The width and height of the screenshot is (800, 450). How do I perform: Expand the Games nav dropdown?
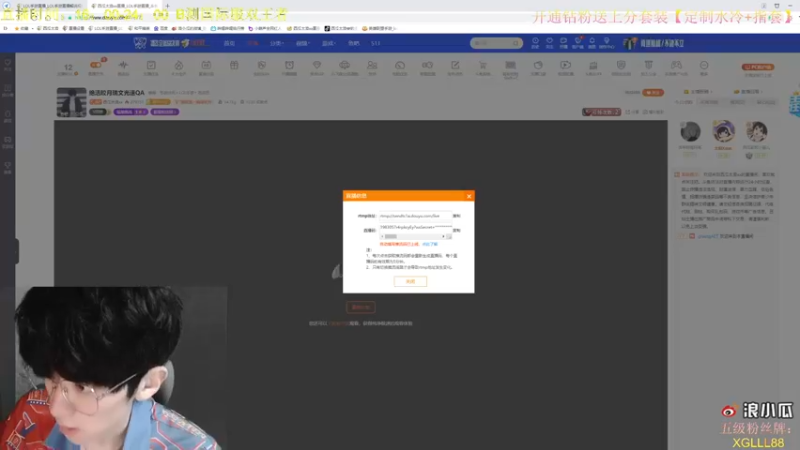(x=328, y=43)
